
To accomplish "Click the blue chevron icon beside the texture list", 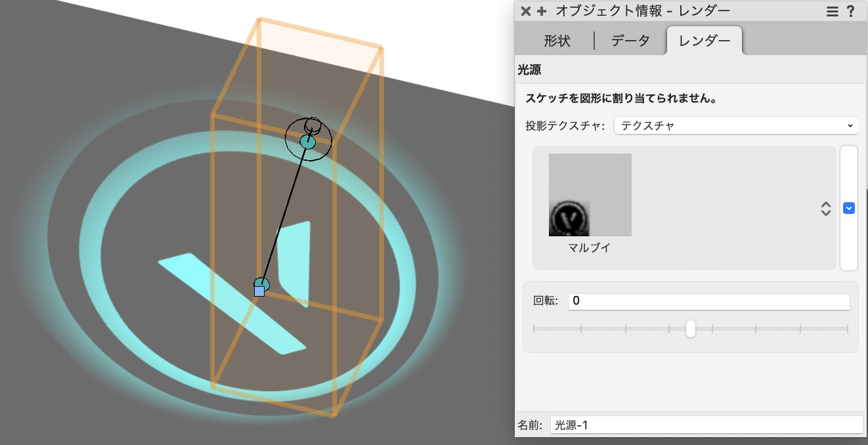I will [849, 208].
